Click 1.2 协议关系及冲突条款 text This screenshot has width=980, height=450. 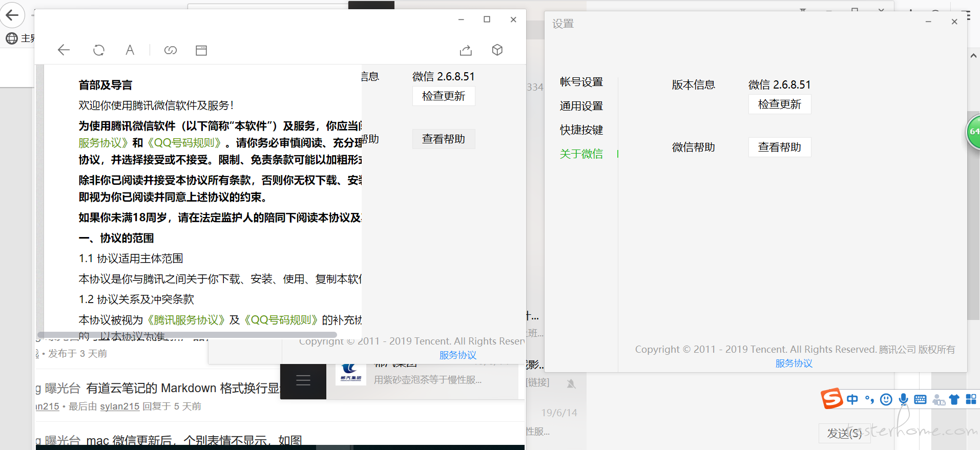136,299
